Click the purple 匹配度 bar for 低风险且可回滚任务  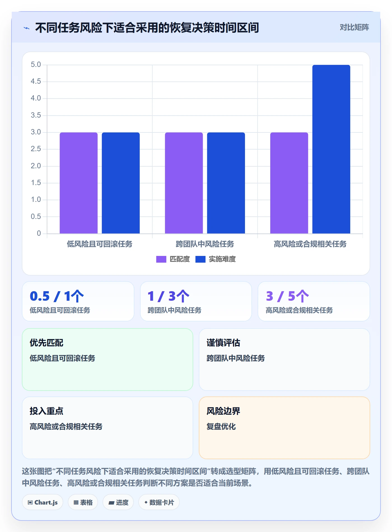click(x=79, y=183)
